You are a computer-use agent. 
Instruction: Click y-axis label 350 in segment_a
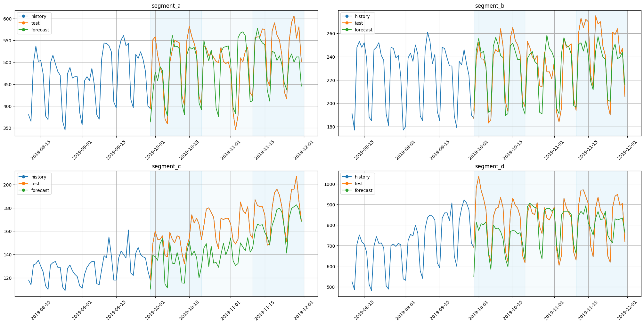point(8,128)
